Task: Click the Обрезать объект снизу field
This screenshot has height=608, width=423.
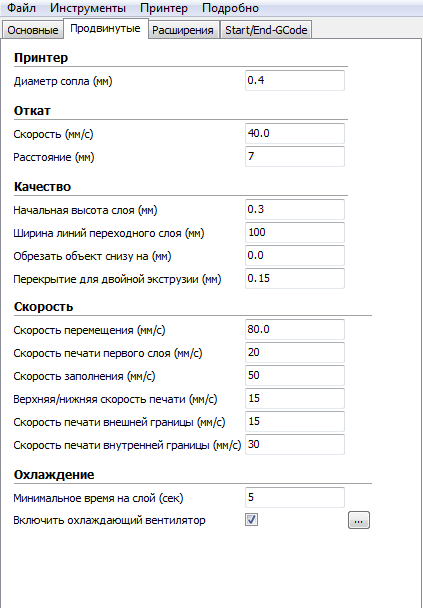Action: coord(295,256)
